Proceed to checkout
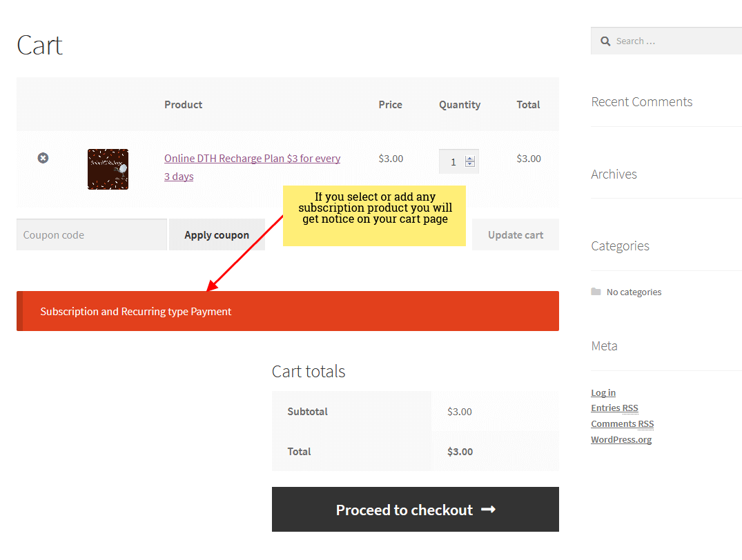The image size is (742, 560). click(404, 510)
